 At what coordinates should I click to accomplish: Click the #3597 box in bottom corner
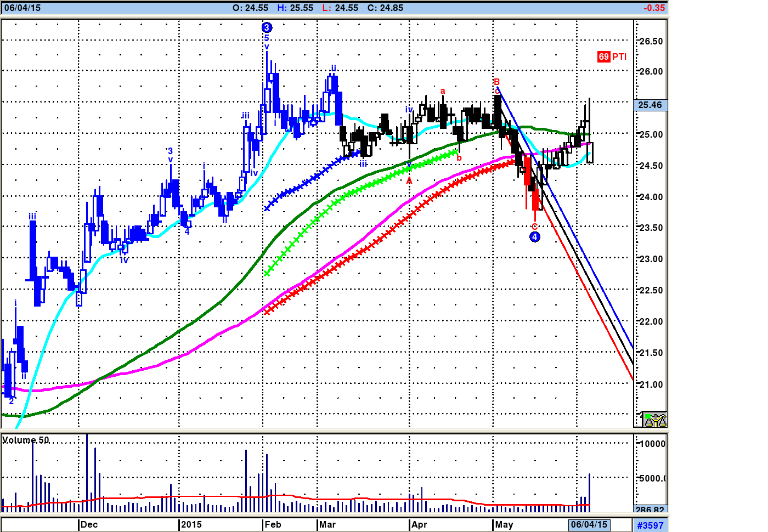(x=650, y=525)
